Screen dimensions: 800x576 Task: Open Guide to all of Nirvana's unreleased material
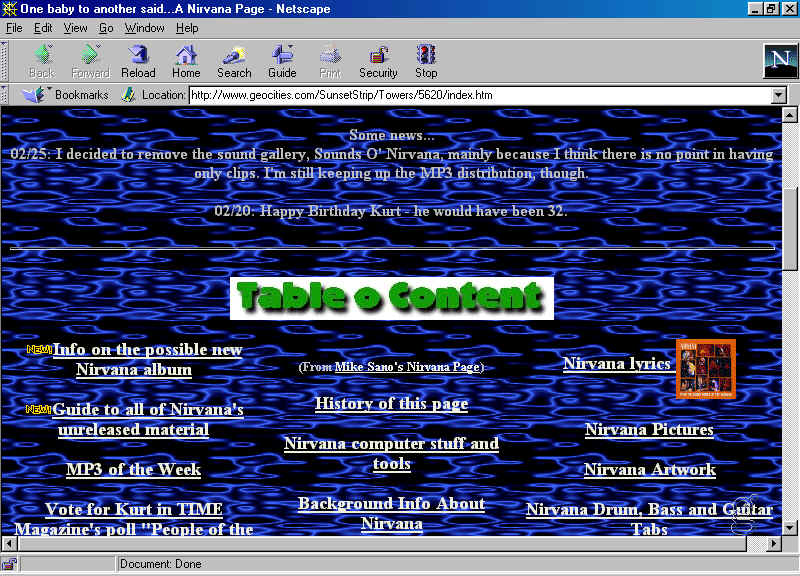coord(147,419)
